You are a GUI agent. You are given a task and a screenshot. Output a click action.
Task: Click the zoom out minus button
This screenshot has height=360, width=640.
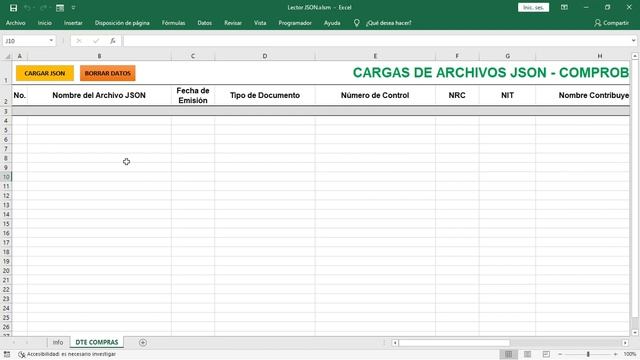pyautogui.click(x=560, y=354)
